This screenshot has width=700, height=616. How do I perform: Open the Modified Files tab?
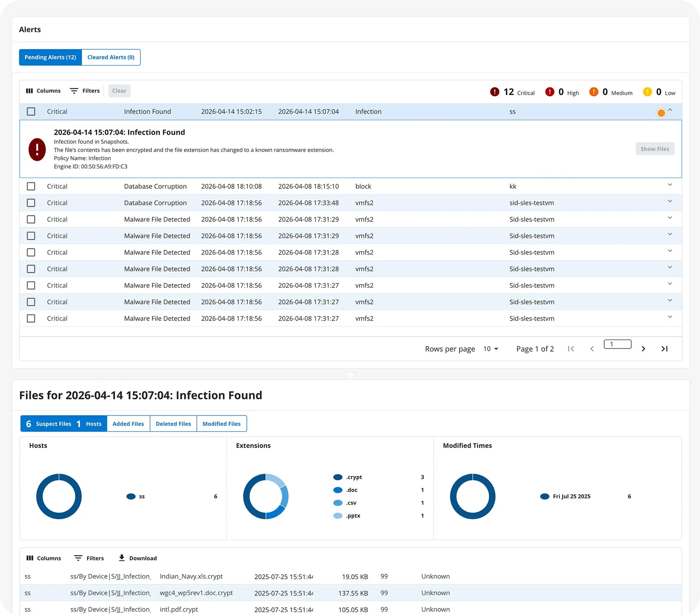pyautogui.click(x=222, y=424)
